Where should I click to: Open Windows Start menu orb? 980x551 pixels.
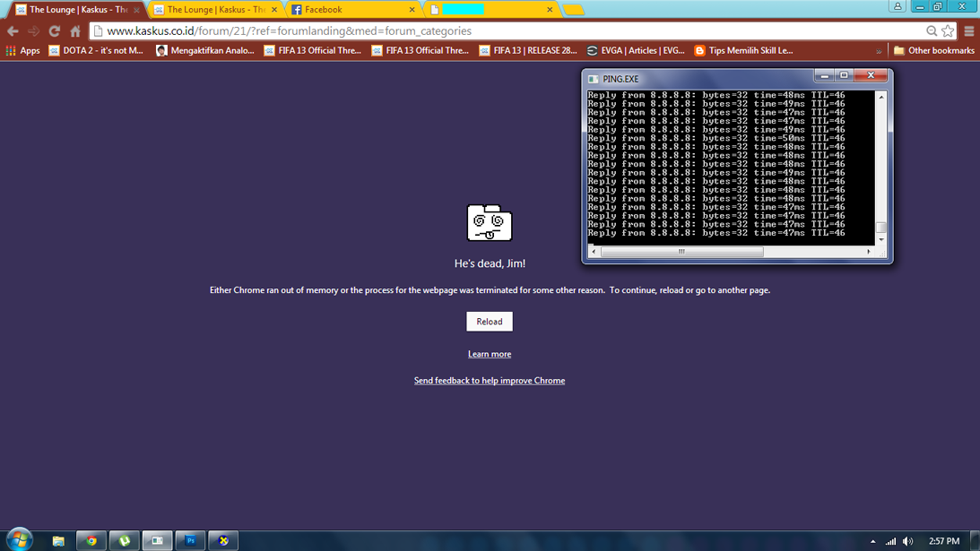pyautogui.click(x=20, y=539)
